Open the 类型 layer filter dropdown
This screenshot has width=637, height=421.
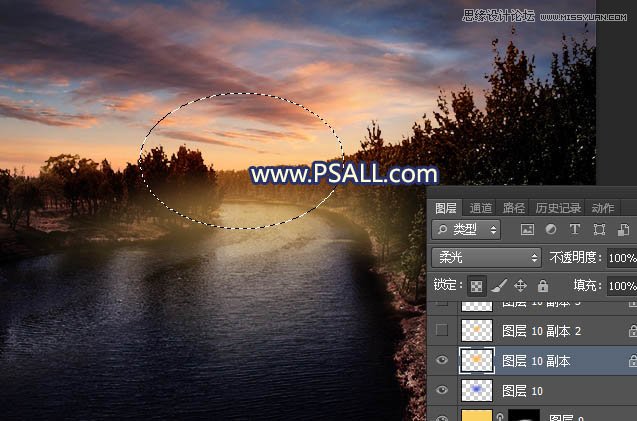point(466,230)
